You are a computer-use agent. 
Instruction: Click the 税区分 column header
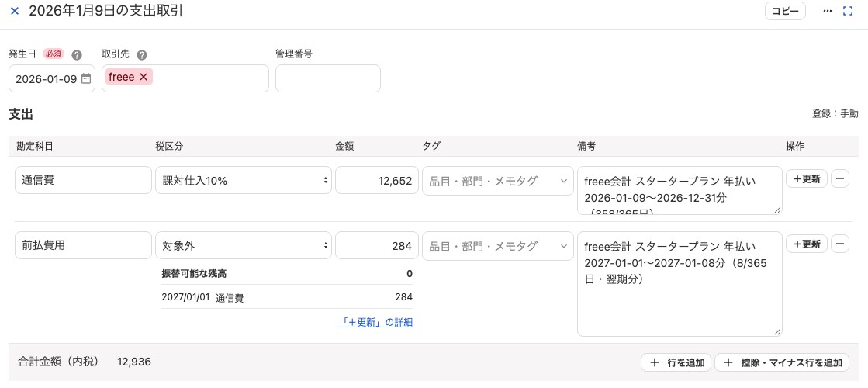point(169,146)
